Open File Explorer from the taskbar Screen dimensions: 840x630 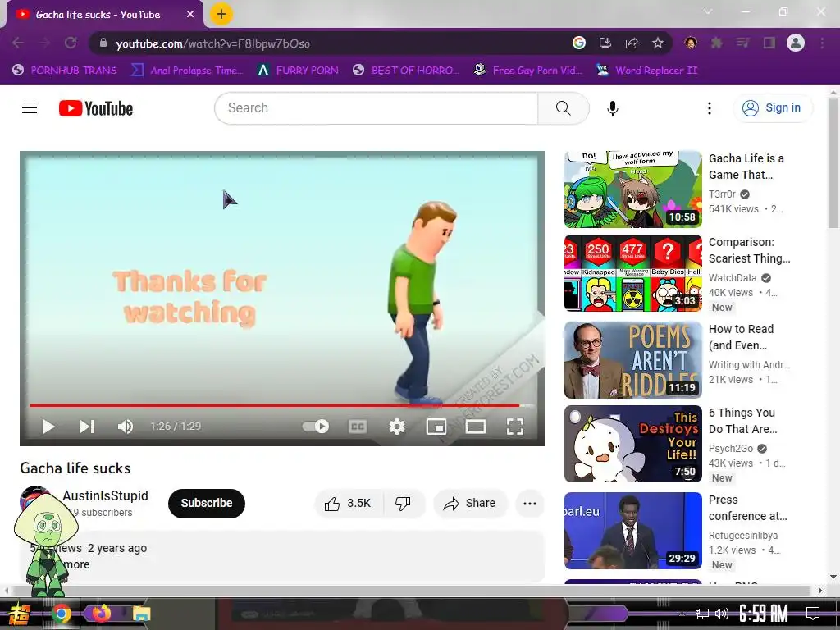click(142, 614)
